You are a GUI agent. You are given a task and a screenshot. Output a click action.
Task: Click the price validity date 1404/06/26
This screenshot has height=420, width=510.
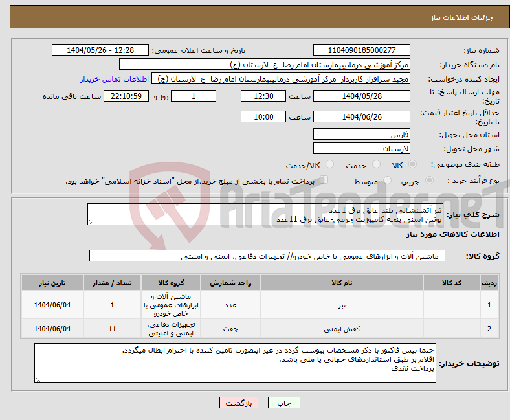tap(361, 116)
